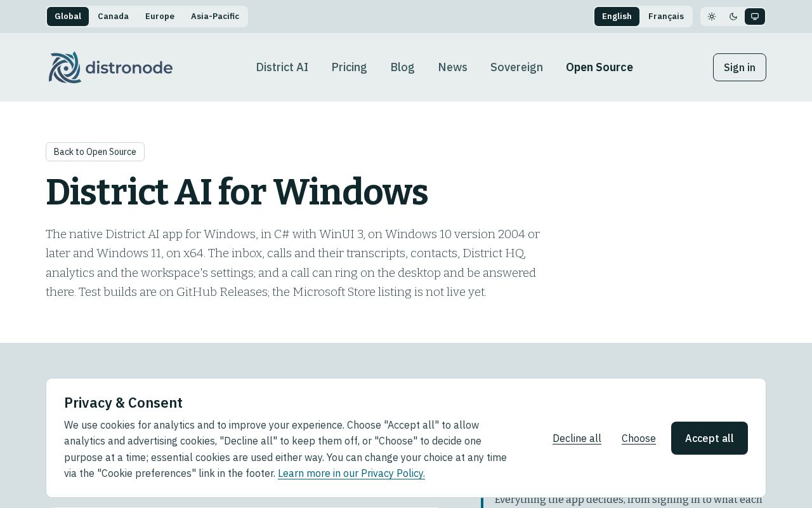Open the Sovereign page
Screen dimensions: 812x508
click(x=516, y=67)
